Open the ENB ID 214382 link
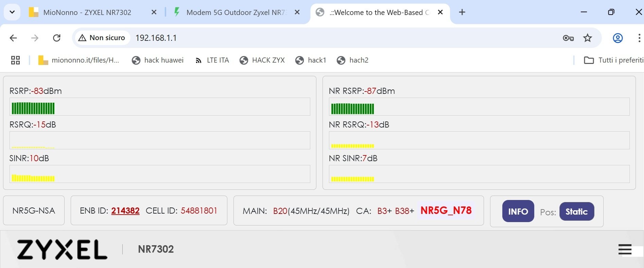 coord(125,211)
